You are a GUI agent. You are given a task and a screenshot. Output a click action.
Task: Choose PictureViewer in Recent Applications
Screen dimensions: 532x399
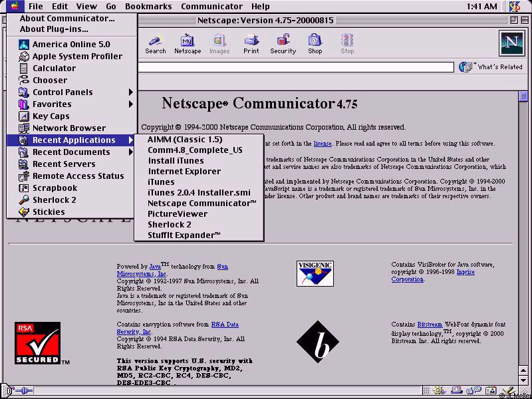point(199,214)
